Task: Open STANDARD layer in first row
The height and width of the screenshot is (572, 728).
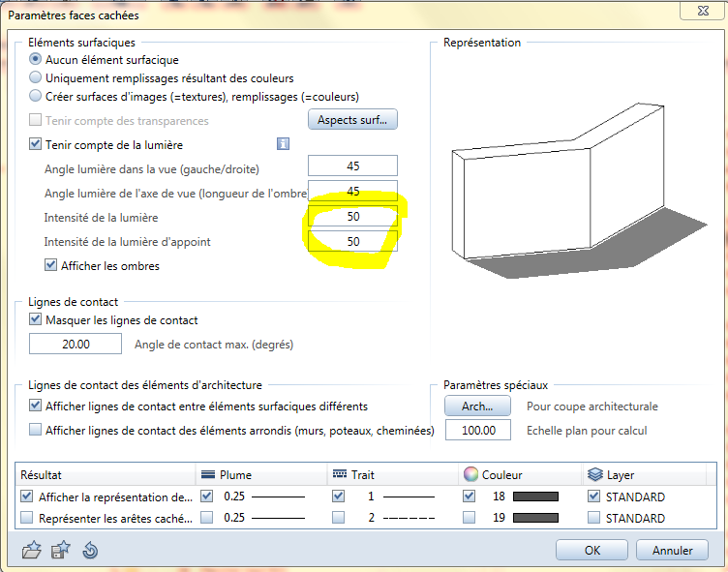Action: [x=635, y=497]
